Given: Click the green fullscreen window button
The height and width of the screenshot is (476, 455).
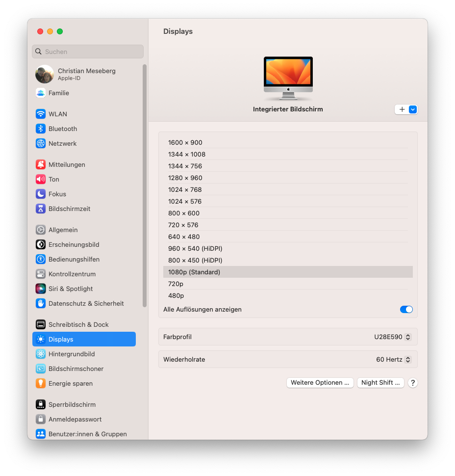Looking at the screenshot, I should 60,31.
